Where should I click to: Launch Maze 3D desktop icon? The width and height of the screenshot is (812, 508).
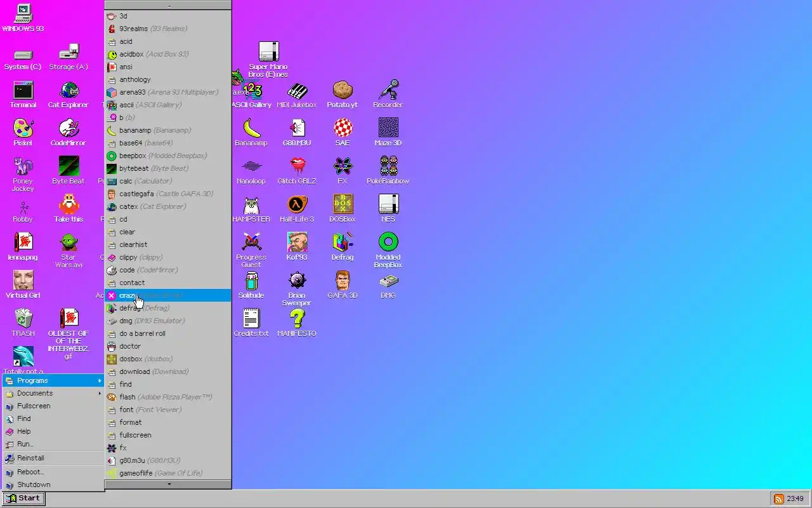(388, 133)
